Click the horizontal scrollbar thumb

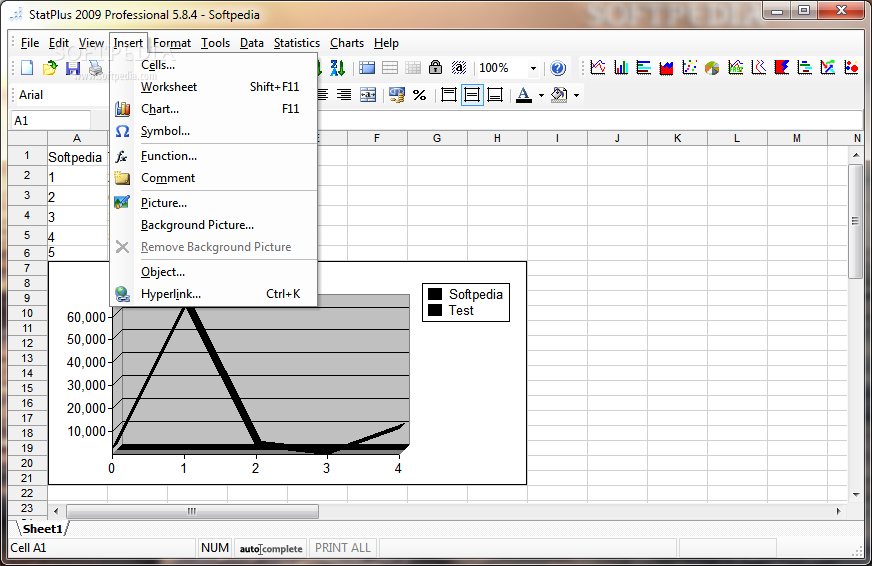click(x=192, y=511)
